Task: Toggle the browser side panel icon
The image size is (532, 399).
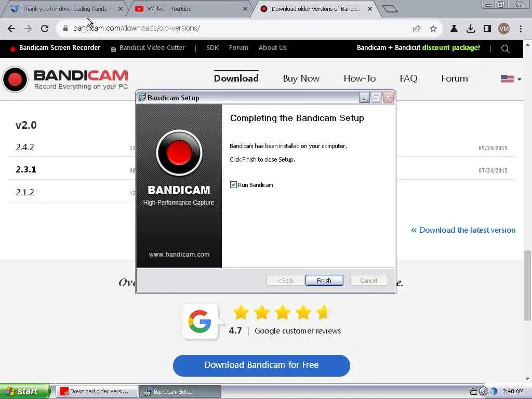Action: (487, 29)
